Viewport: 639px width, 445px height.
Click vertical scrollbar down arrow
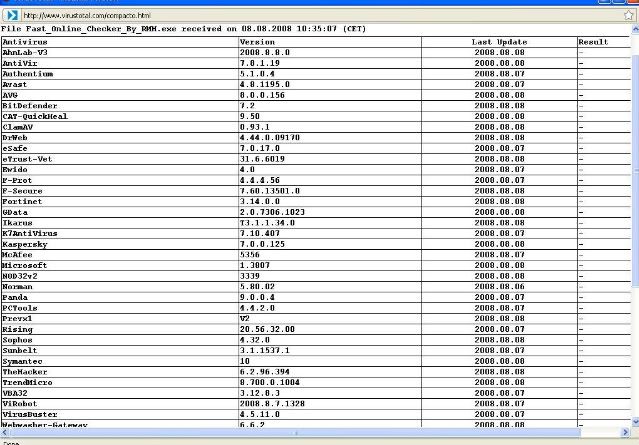(635, 422)
